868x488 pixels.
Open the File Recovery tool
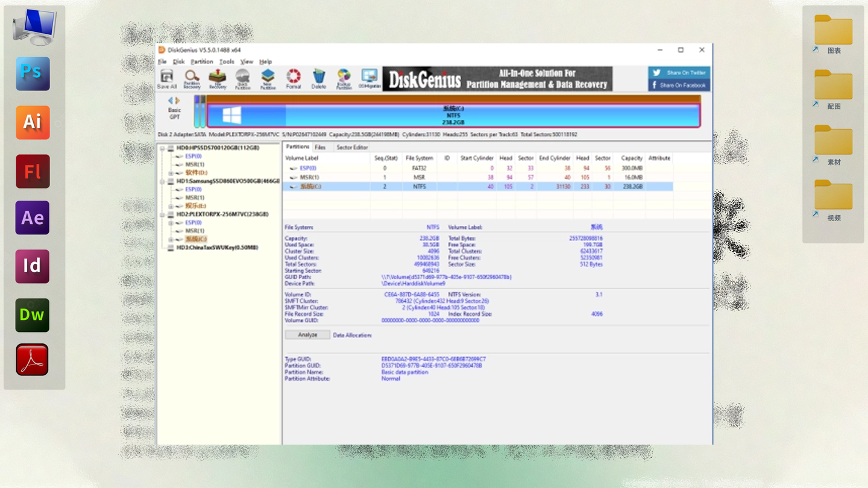coord(217,79)
